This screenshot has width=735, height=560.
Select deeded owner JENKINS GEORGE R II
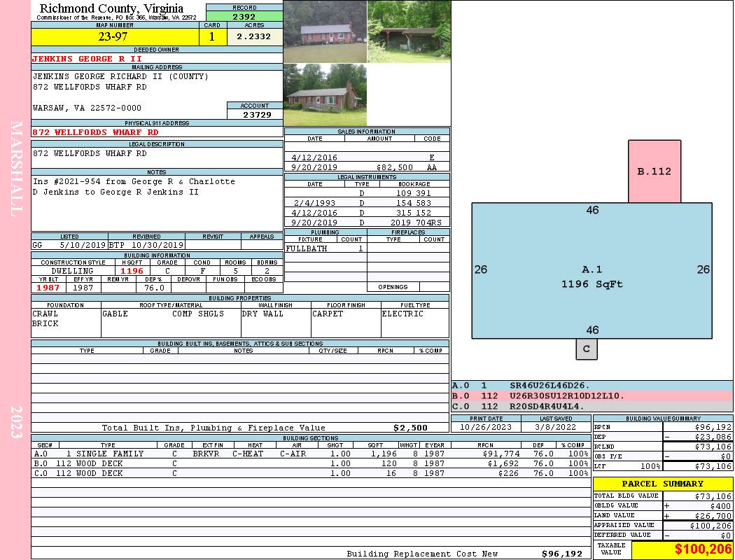click(87, 59)
